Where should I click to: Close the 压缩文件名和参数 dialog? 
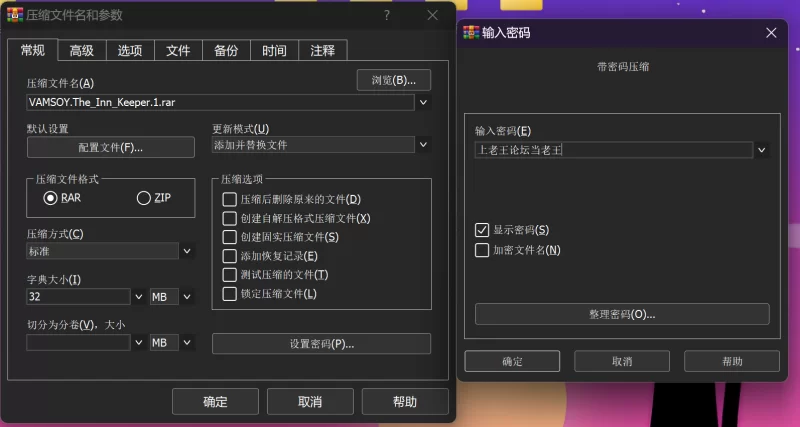pyautogui.click(x=433, y=15)
